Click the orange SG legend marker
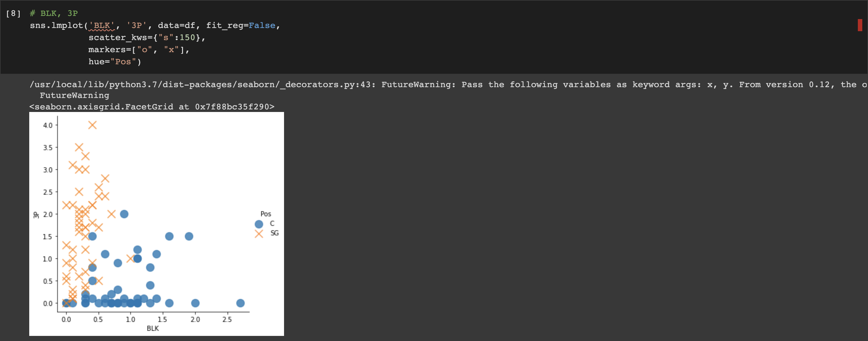Screen dimensions: 868x341 click(x=259, y=233)
